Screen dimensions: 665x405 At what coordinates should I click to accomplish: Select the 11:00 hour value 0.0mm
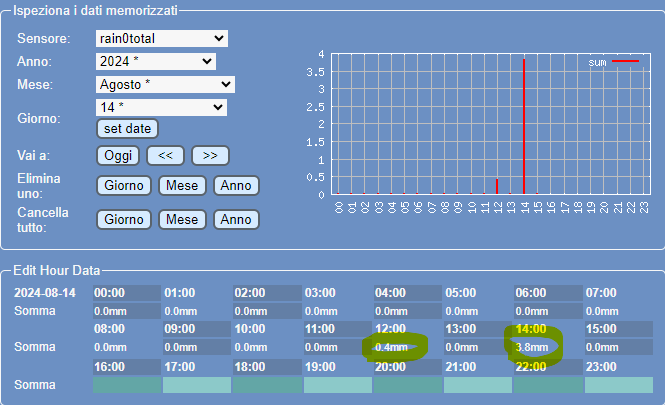click(338, 347)
